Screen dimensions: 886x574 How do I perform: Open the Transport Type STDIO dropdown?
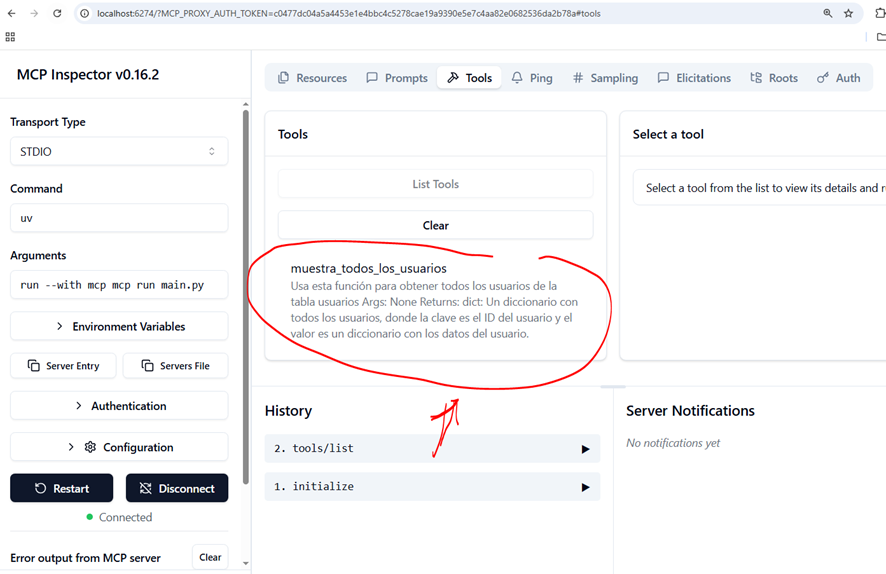(119, 152)
